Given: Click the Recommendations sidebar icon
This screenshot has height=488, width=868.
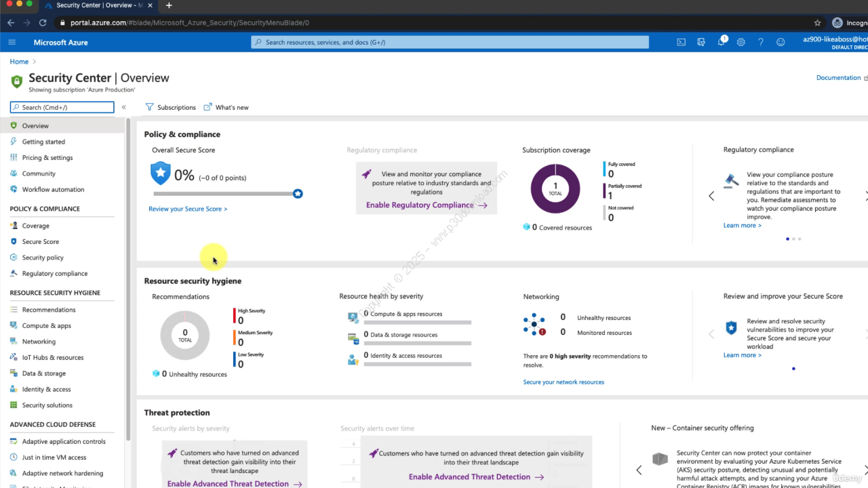Looking at the screenshot, I should tap(14, 310).
